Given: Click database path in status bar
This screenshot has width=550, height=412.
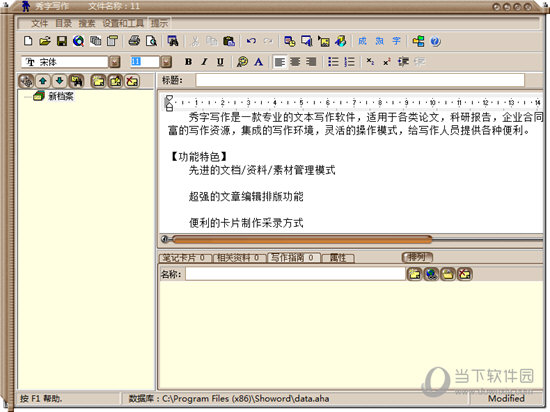Looking at the screenshot, I should [229, 399].
